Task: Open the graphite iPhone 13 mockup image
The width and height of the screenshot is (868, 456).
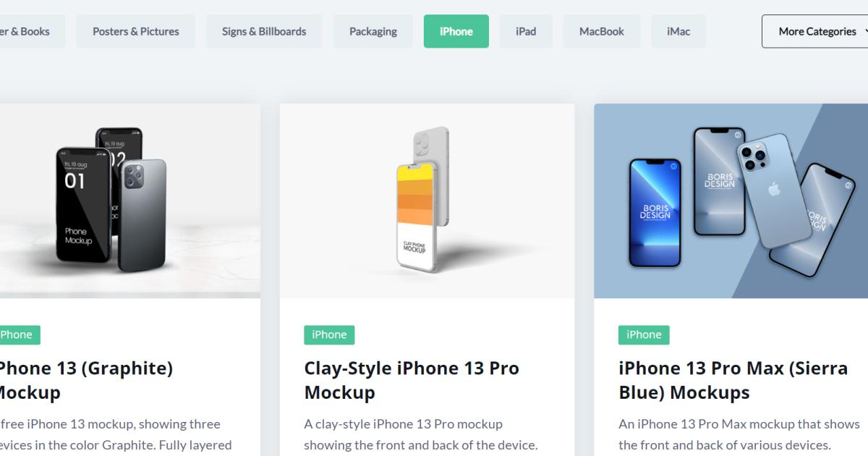Action: click(x=130, y=200)
